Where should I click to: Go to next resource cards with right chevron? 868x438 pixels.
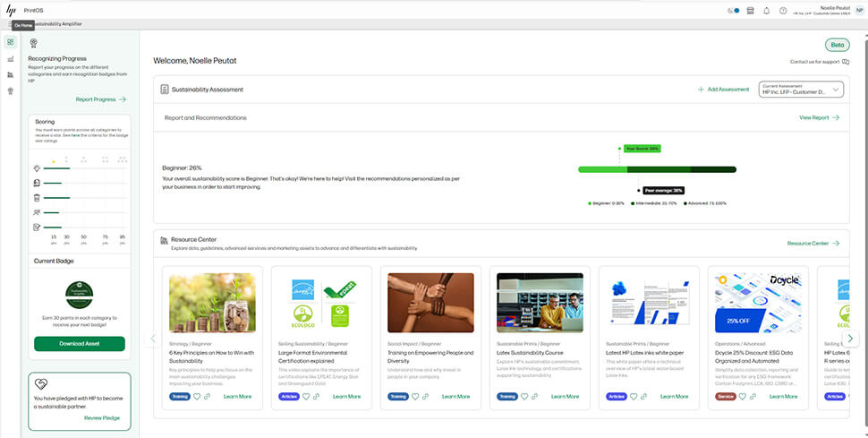click(851, 339)
